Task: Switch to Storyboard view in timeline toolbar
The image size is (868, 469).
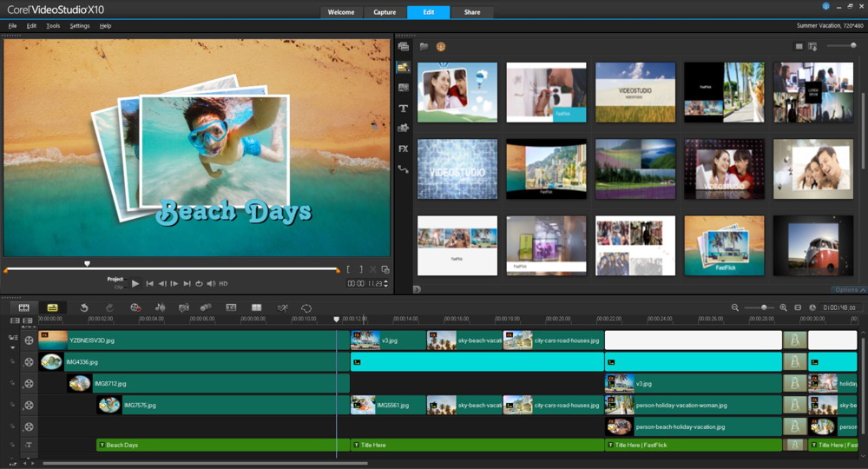Action: 23,307
